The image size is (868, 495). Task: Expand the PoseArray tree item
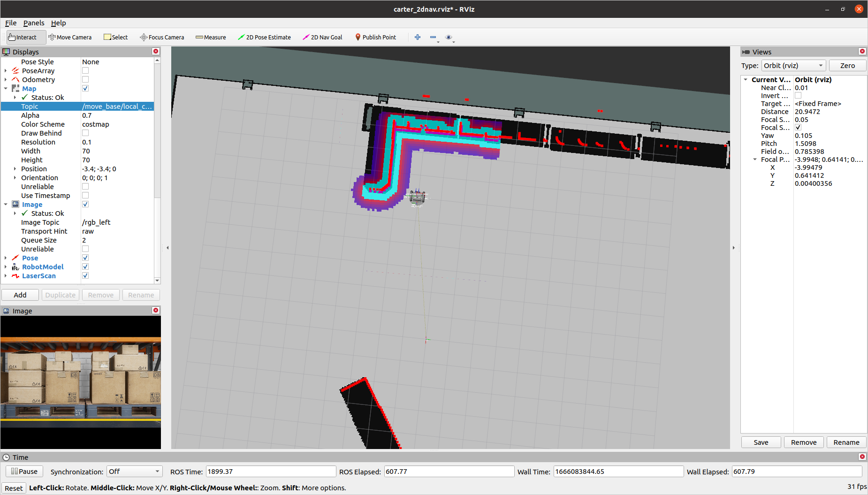click(x=6, y=71)
